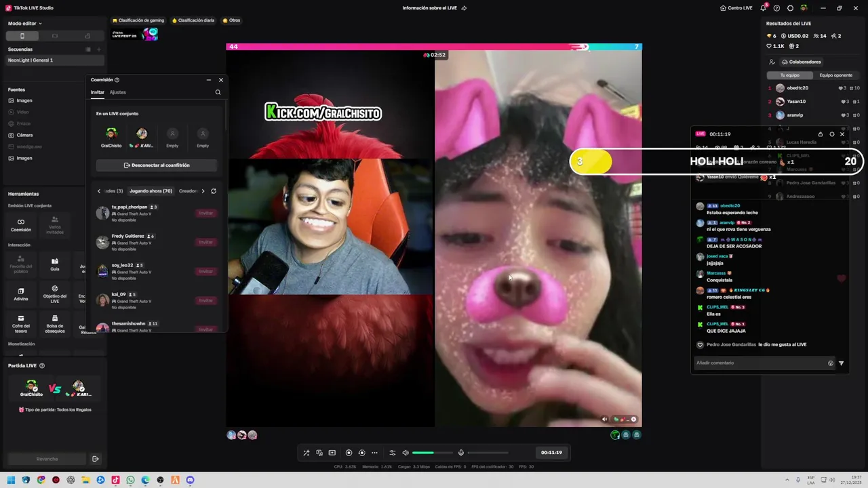Mute the speaker output icon

pos(406,453)
